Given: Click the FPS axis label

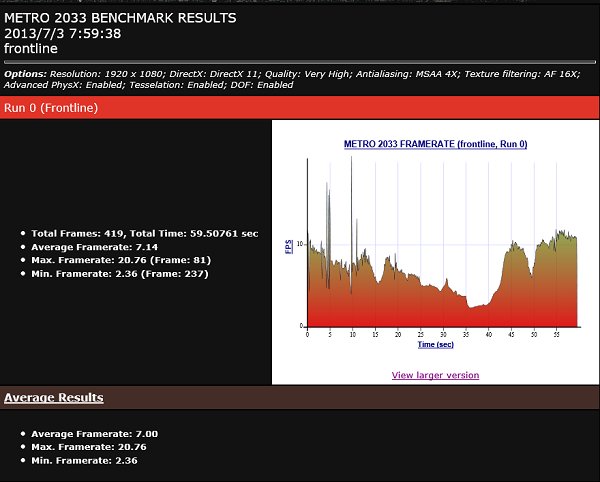Looking at the screenshot, I should coord(289,247).
